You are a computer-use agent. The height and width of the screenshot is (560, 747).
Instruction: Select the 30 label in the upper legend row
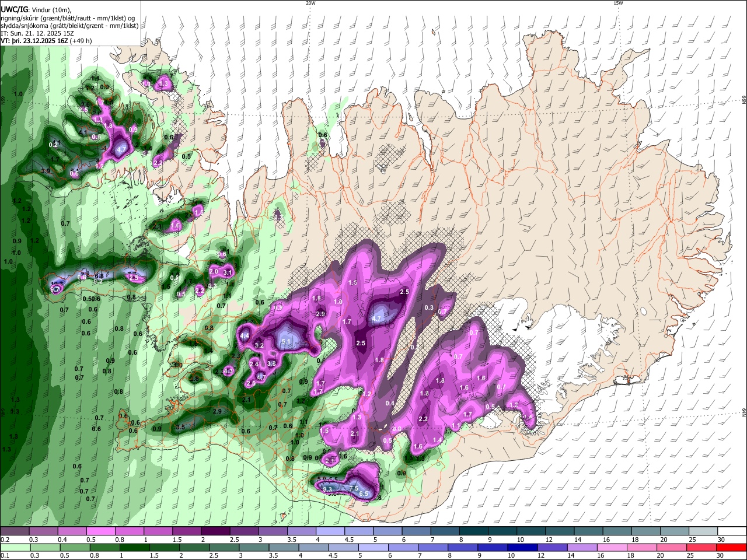point(721,539)
